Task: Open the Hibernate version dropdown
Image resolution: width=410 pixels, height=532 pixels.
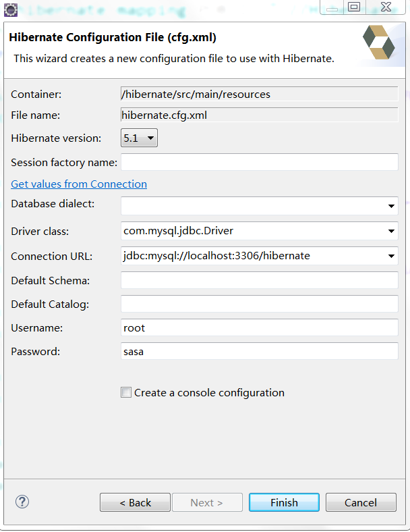Action: click(x=139, y=138)
